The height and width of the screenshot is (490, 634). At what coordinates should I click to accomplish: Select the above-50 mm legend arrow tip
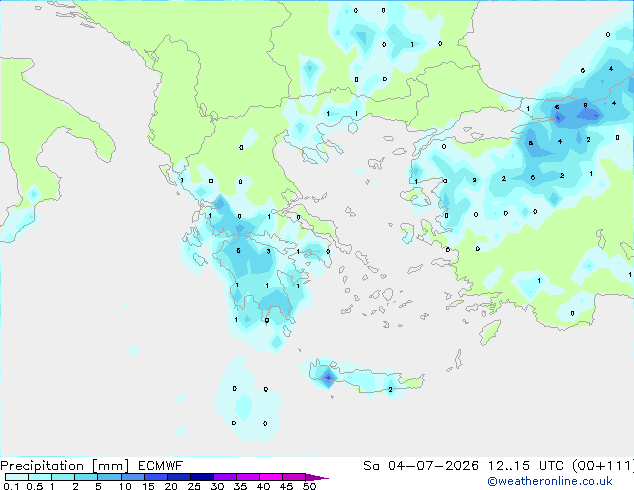pos(317,477)
